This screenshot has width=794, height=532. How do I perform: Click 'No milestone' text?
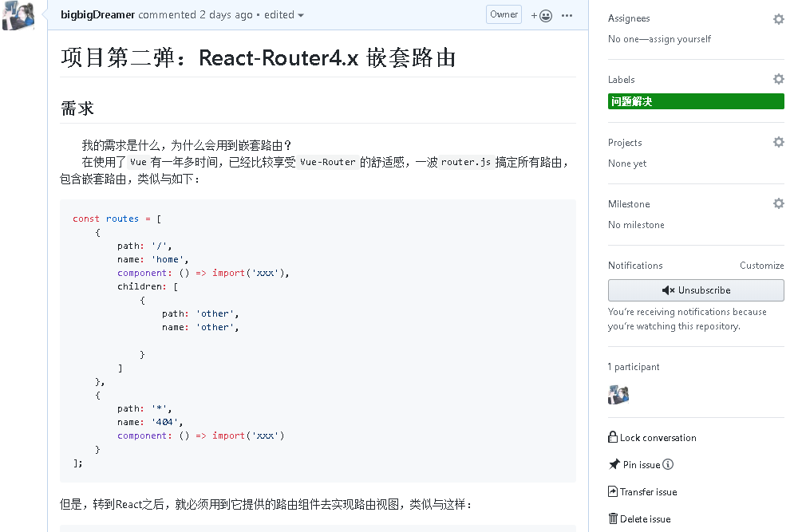(636, 225)
